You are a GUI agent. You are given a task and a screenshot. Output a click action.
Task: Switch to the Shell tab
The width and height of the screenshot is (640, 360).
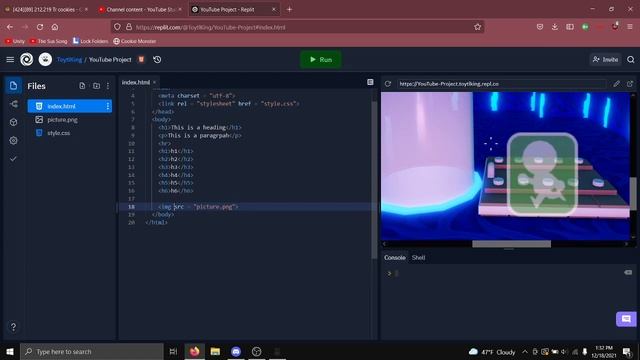pyautogui.click(x=418, y=258)
